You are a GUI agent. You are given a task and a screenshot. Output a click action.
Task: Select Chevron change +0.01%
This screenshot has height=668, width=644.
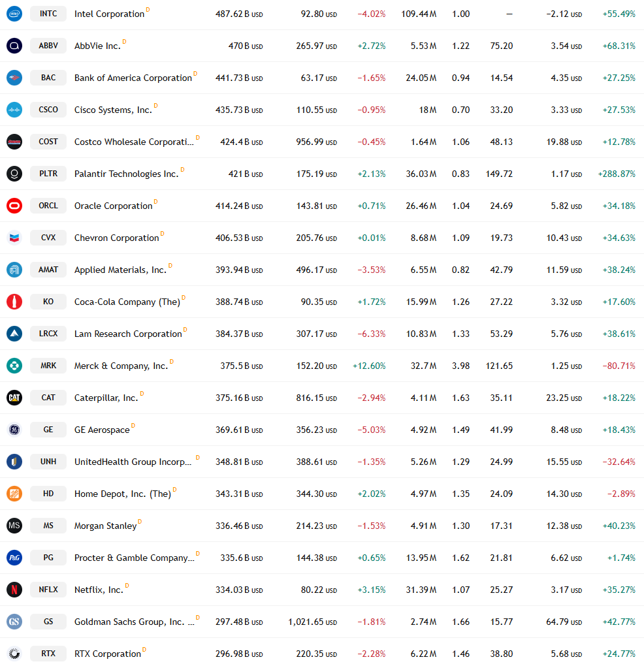371,238
